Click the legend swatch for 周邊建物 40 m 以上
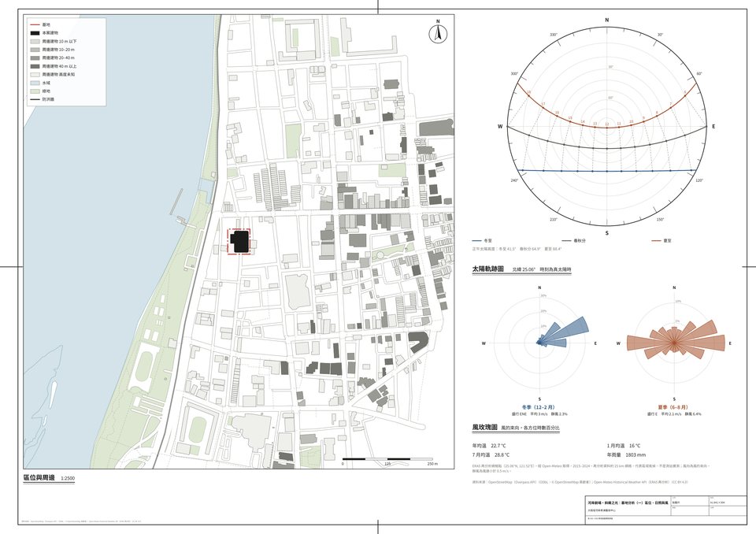 pos(35,66)
